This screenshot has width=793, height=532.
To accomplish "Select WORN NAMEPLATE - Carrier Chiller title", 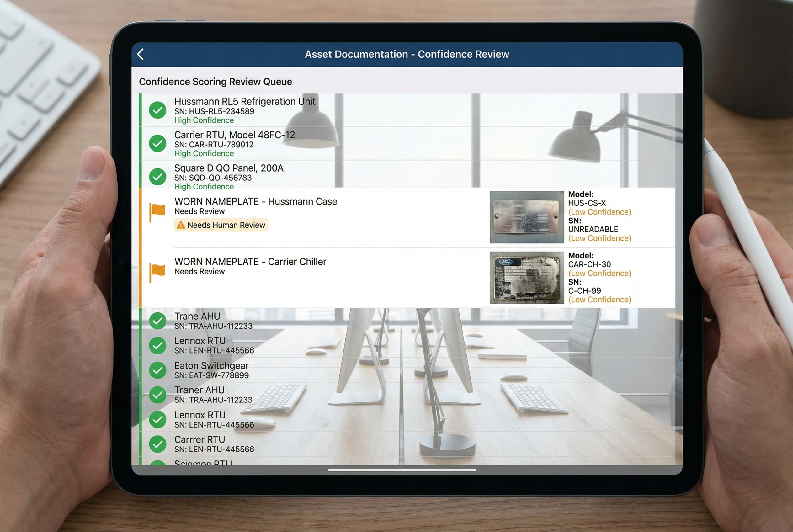I will [250, 262].
